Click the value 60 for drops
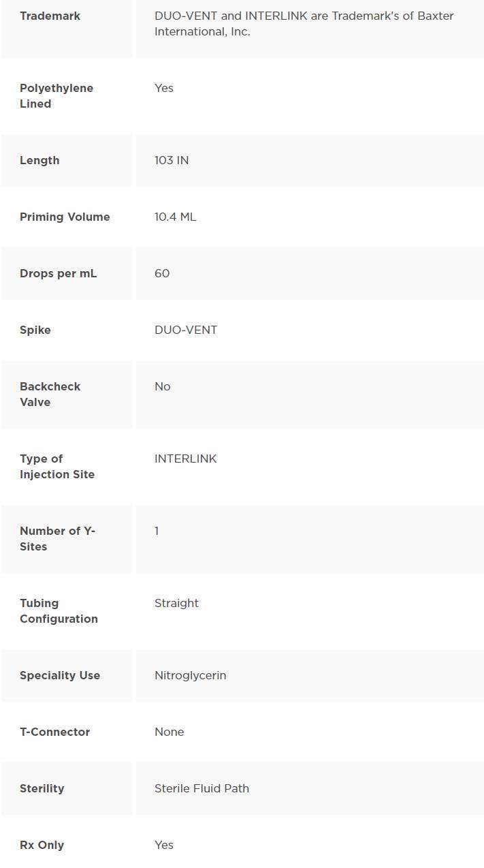Viewport: 484px width, 868px height. [162, 274]
